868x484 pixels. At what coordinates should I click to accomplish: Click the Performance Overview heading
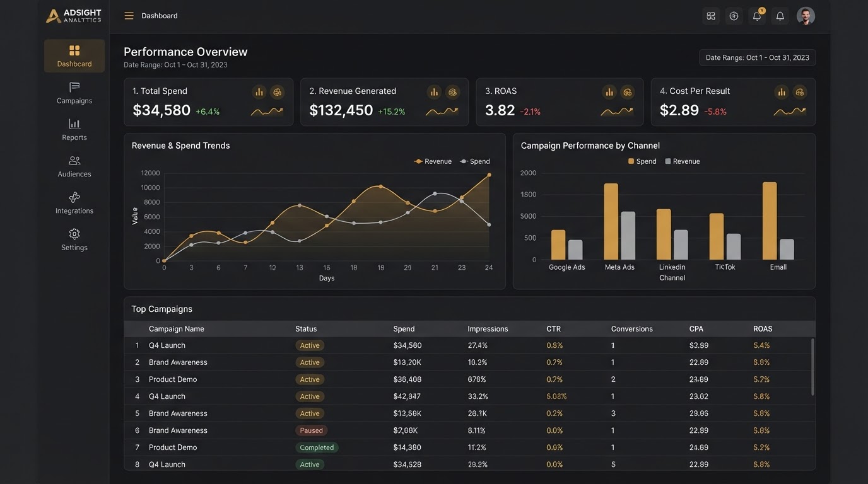pos(185,52)
